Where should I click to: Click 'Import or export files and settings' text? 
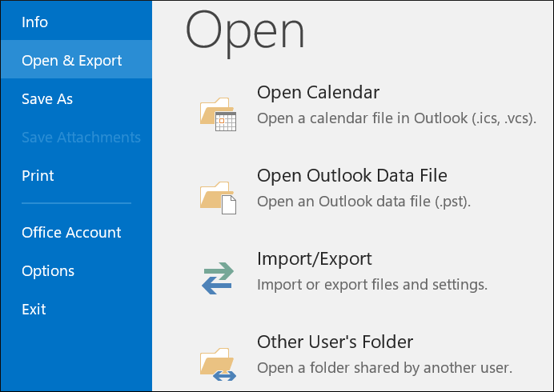pos(372,285)
